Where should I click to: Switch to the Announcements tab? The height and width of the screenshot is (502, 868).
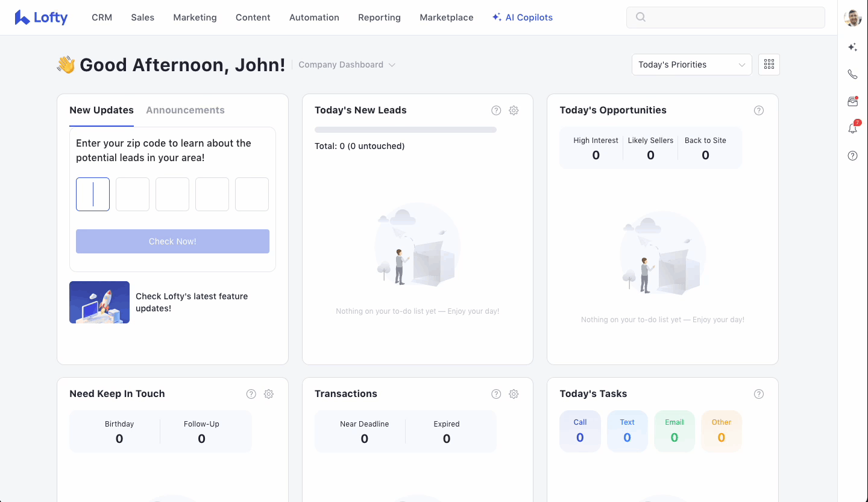[185, 110]
